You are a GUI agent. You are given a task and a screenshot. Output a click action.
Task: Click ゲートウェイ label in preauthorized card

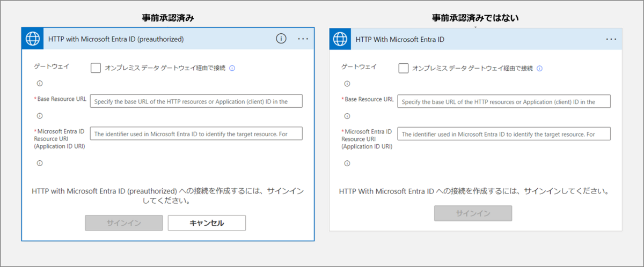point(51,66)
